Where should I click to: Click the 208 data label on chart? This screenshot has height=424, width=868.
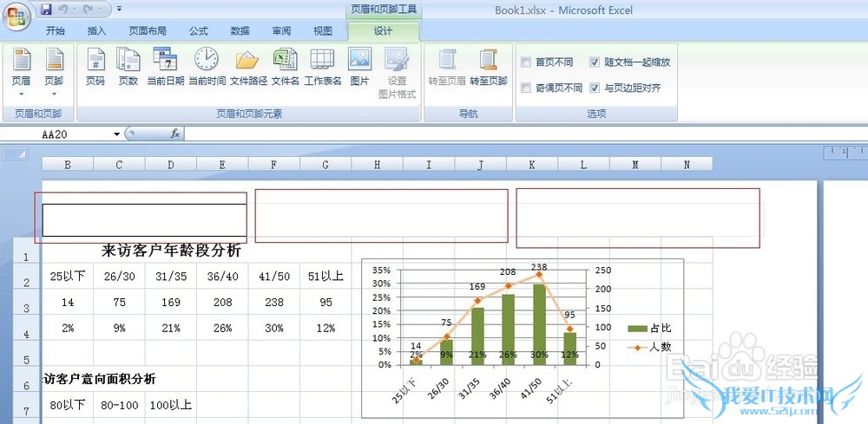508,272
